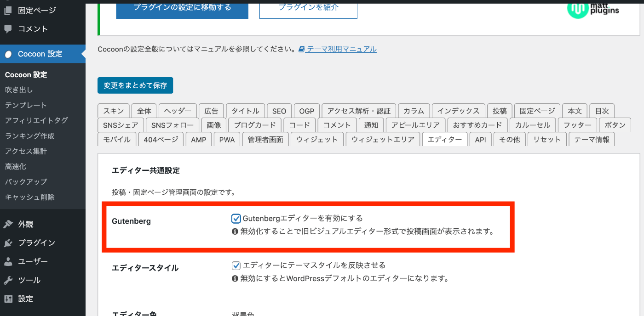
Task: Switch to the 広告 tab
Action: pyautogui.click(x=212, y=111)
